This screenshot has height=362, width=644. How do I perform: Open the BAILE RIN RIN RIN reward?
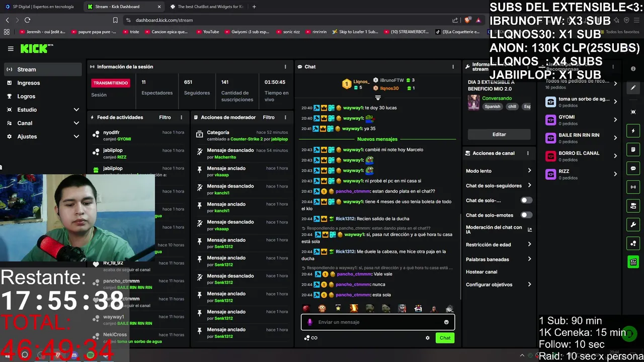tap(582, 138)
